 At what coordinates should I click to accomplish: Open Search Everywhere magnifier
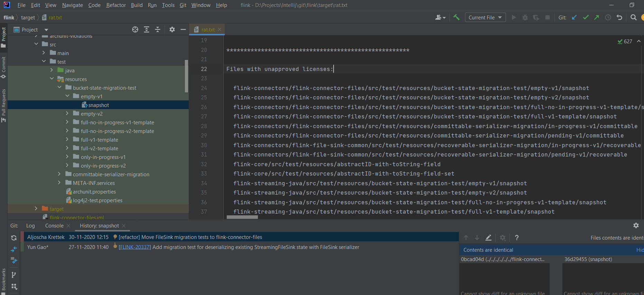tap(634, 17)
